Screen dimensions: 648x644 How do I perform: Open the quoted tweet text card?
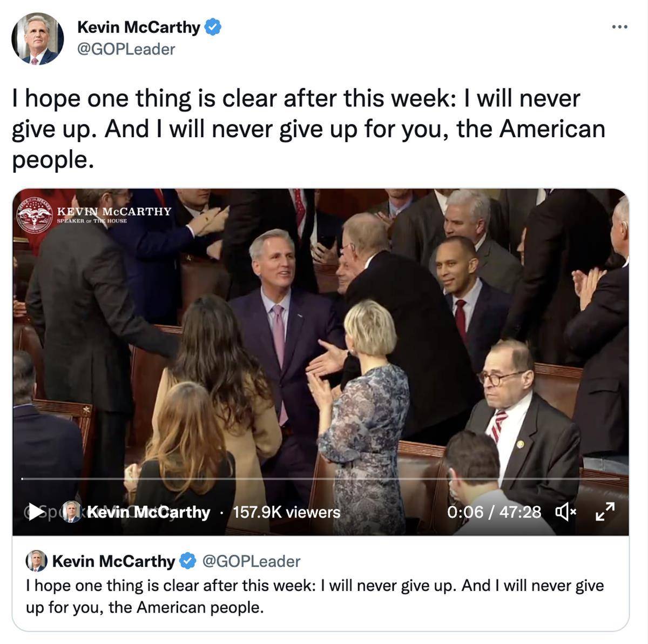(321, 583)
